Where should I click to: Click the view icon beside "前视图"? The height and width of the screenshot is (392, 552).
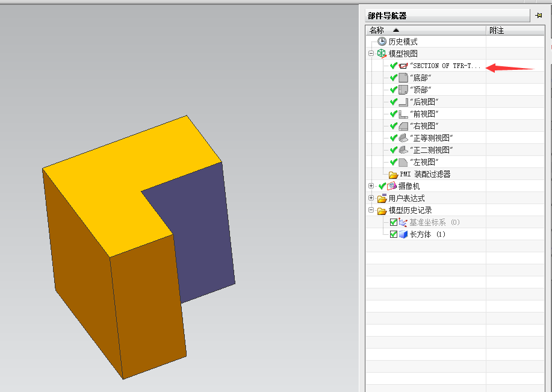[403, 114]
